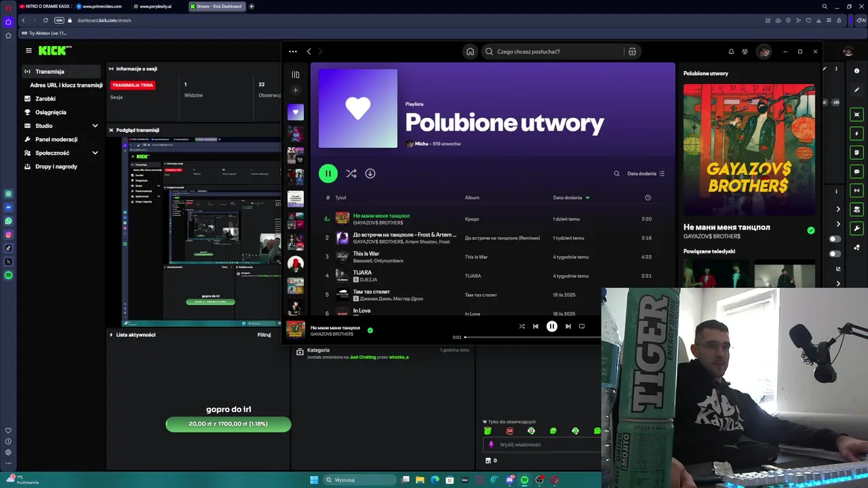Screen dimensions: 868x488
Task: Sort tracks by Tytuł column
Action: pyautogui.click(x=340, y=197)
